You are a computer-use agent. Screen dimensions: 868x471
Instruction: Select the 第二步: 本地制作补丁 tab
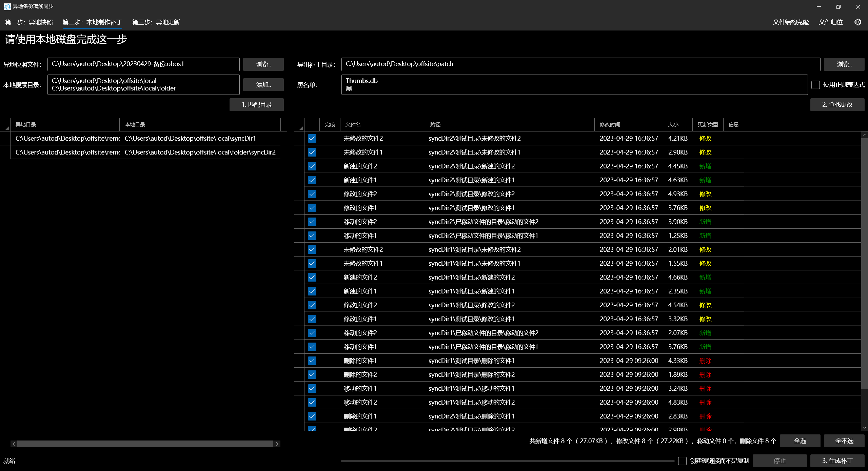92,22
